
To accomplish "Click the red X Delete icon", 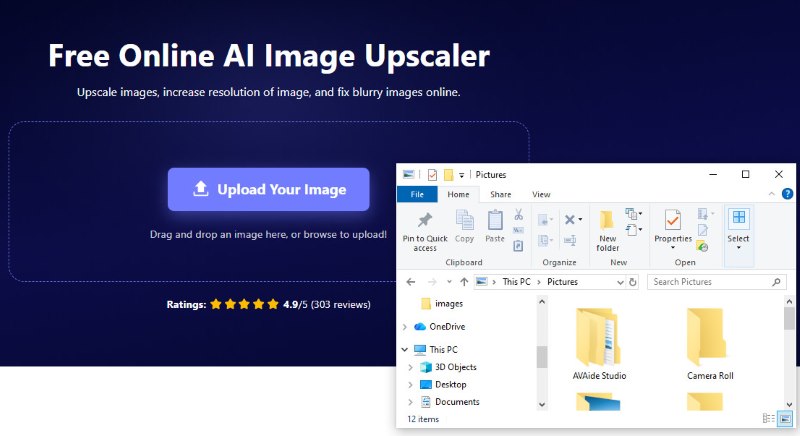I will pos(570,220).
